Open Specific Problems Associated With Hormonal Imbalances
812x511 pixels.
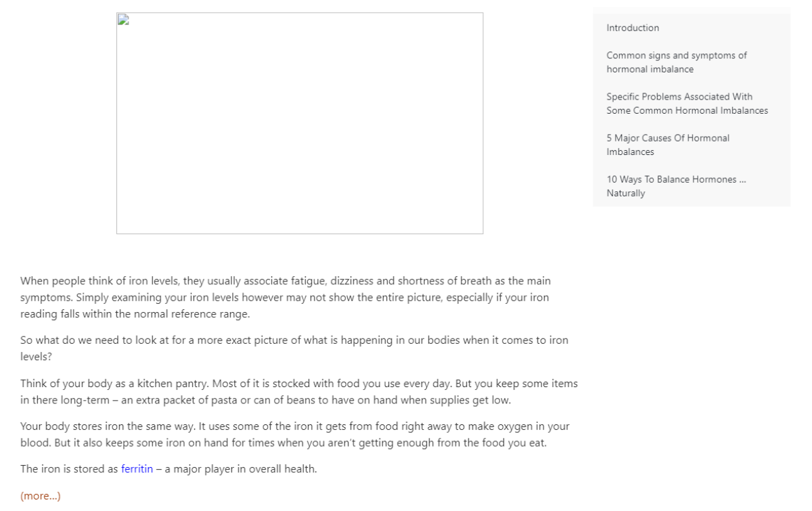[687, 104]
